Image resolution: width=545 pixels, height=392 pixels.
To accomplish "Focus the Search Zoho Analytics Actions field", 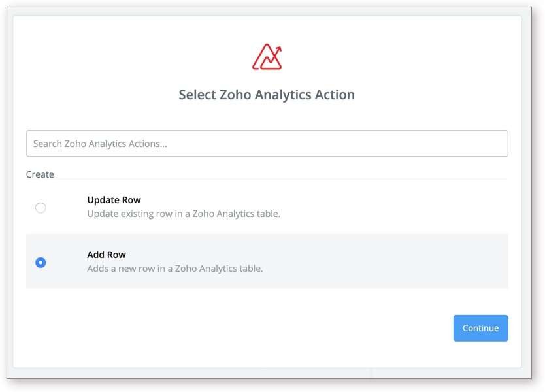I will [267, 144].
